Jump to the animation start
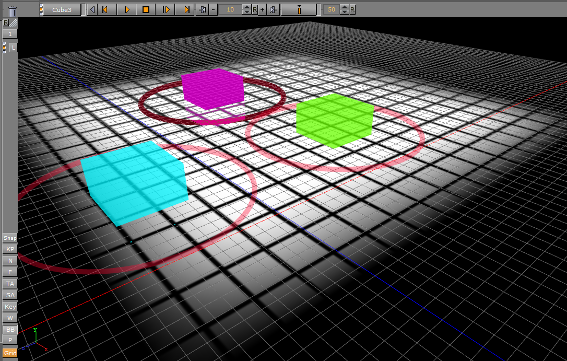The image size is (567, 361). 105,10
